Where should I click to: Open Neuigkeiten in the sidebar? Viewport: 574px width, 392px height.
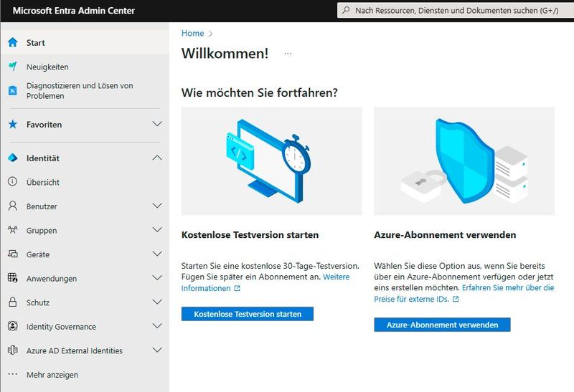85,67
